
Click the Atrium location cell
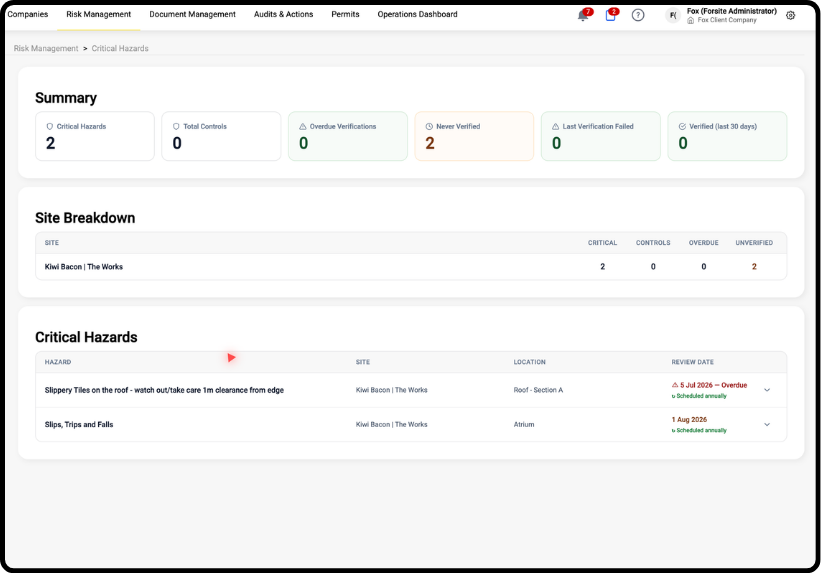point(524,425)
